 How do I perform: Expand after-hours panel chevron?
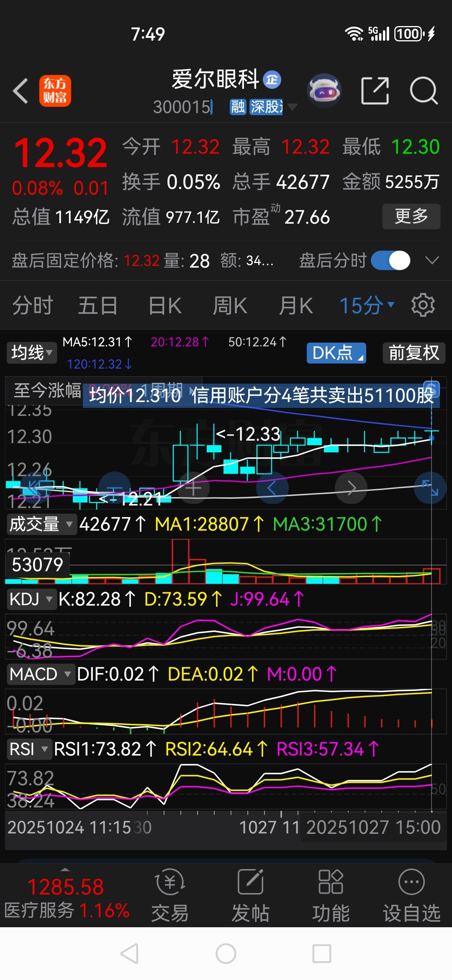pos(432,260)
